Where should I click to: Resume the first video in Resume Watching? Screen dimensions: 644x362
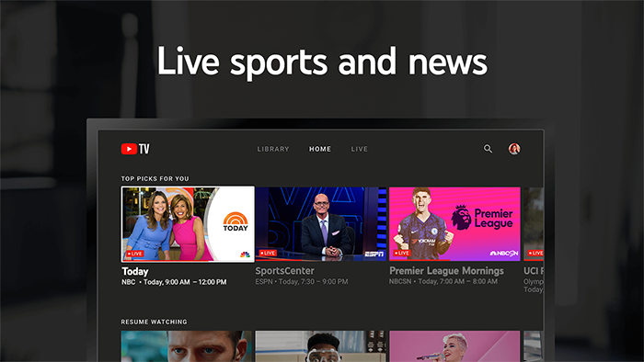click(x=187, y=346)
